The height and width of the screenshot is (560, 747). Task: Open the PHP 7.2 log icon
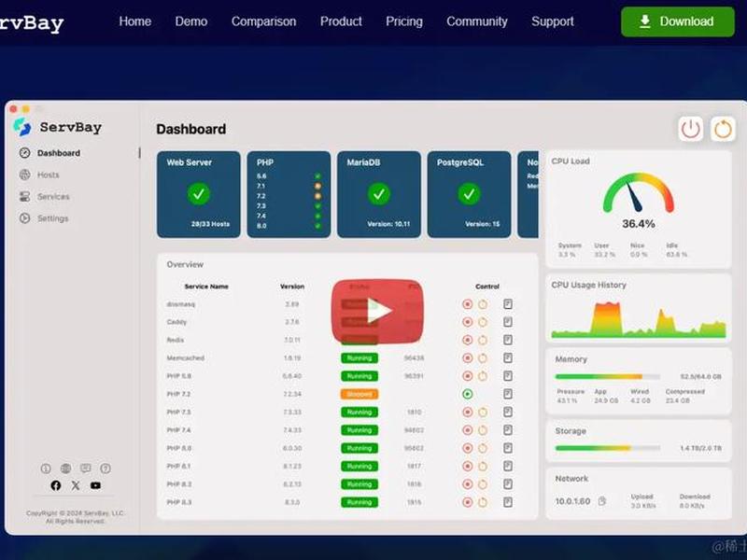point(508,394)
